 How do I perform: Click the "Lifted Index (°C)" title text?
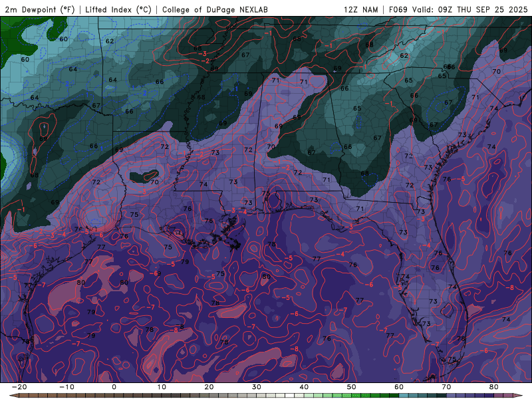pyautogui.click(x=118, y=9)
